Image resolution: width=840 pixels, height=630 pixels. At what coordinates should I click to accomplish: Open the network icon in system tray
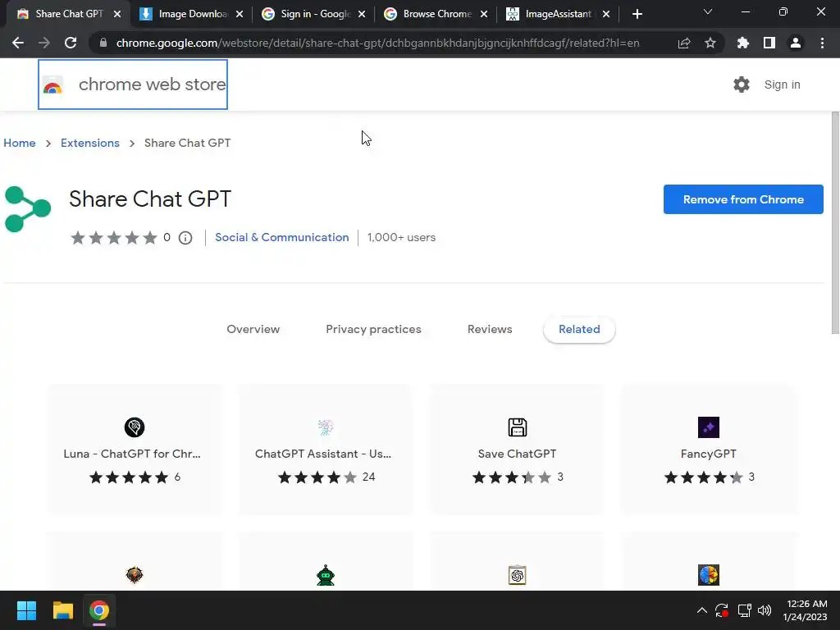[x=744, y=610]
